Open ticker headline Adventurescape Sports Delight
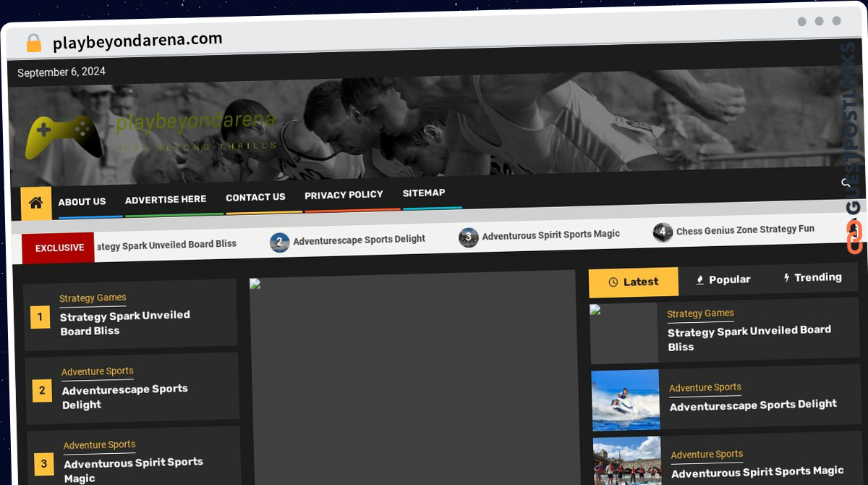Viewport: 868px width, 485px height. 359,240
